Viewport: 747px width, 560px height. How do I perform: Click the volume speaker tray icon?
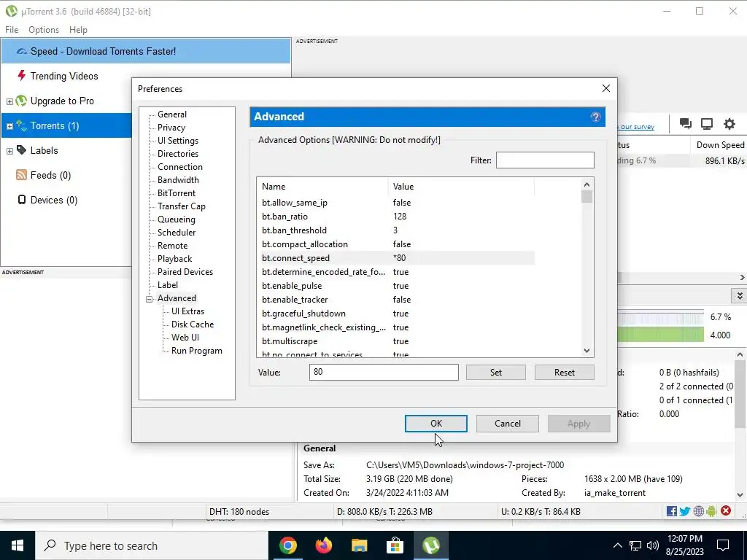(x=653, y=545)
